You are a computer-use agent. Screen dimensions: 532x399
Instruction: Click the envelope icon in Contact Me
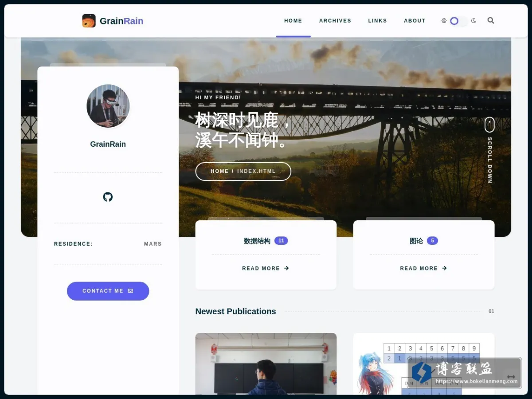click(130, 291)
